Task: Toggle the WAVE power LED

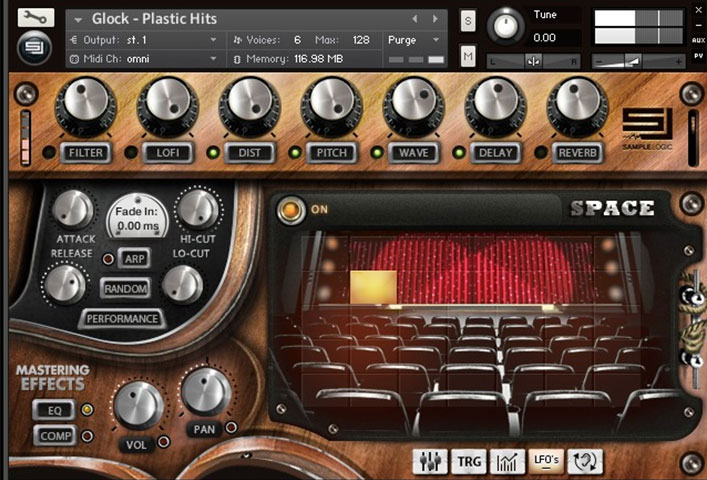Action: [377, 153]
